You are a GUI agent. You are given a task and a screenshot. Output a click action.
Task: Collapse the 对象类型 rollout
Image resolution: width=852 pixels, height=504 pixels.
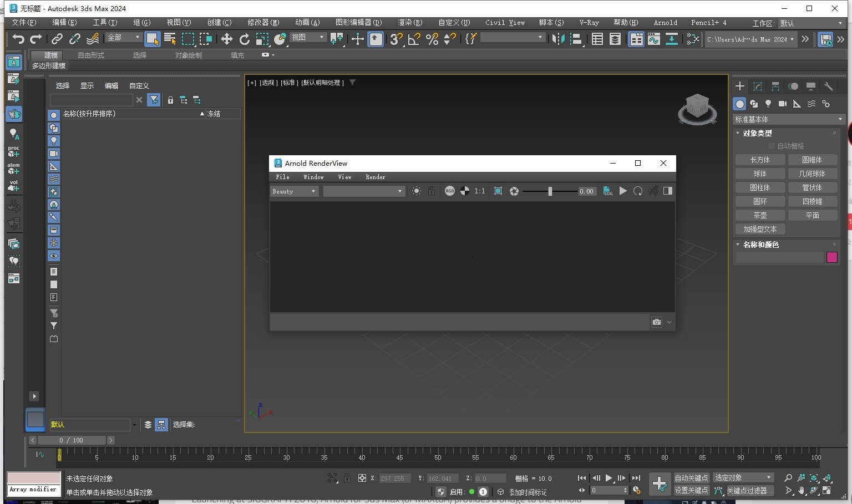point(757,133)
